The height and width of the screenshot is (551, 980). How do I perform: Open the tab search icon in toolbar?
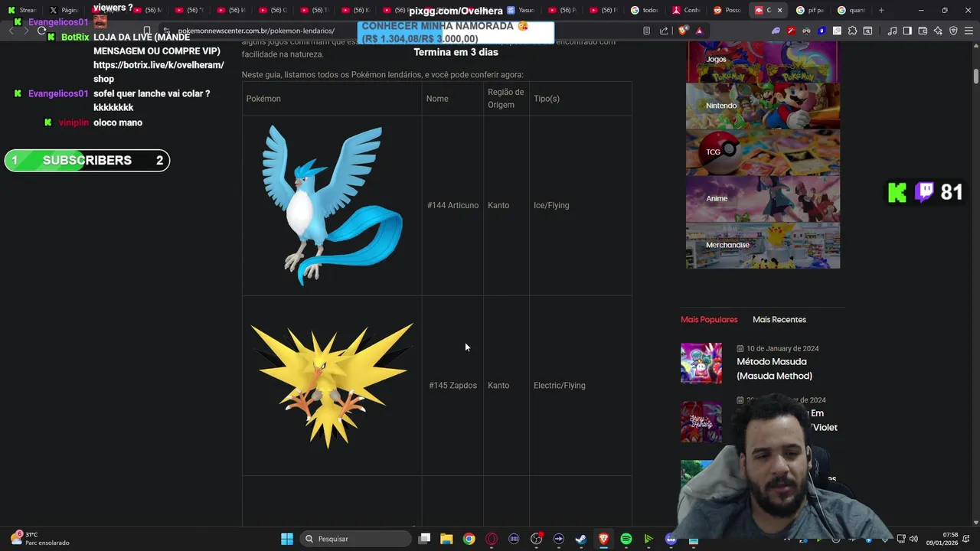pyautogui.click(x=867, y=31)
